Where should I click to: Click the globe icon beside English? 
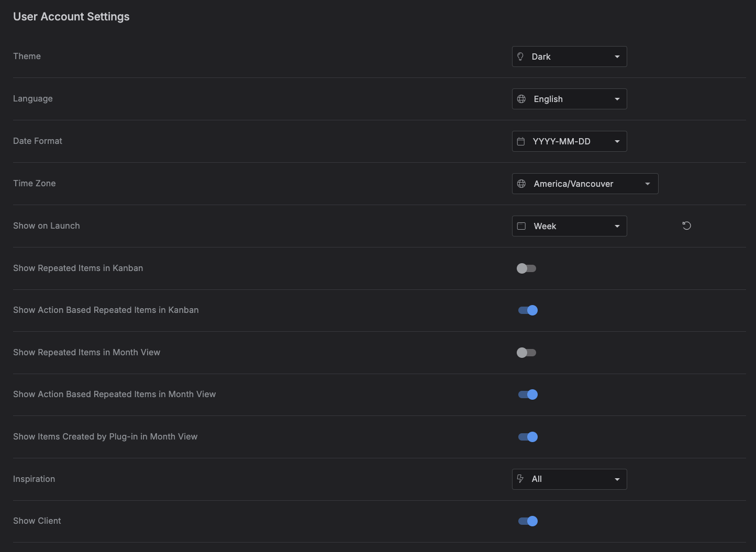pyautogui.click(x=521, y=99)
